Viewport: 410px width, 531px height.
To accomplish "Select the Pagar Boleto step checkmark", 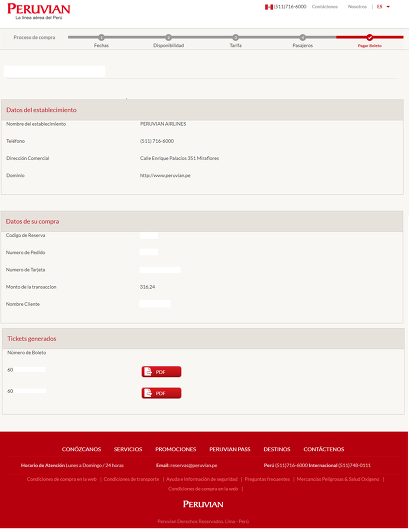I will [x=370, y=37].
